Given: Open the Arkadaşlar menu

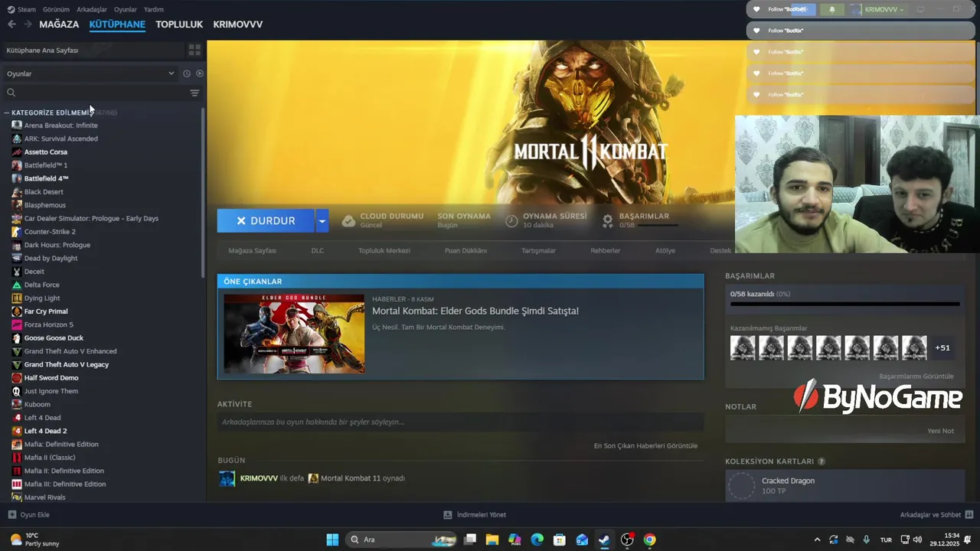Looking at the screenshot, I should [x=92, y=9].
